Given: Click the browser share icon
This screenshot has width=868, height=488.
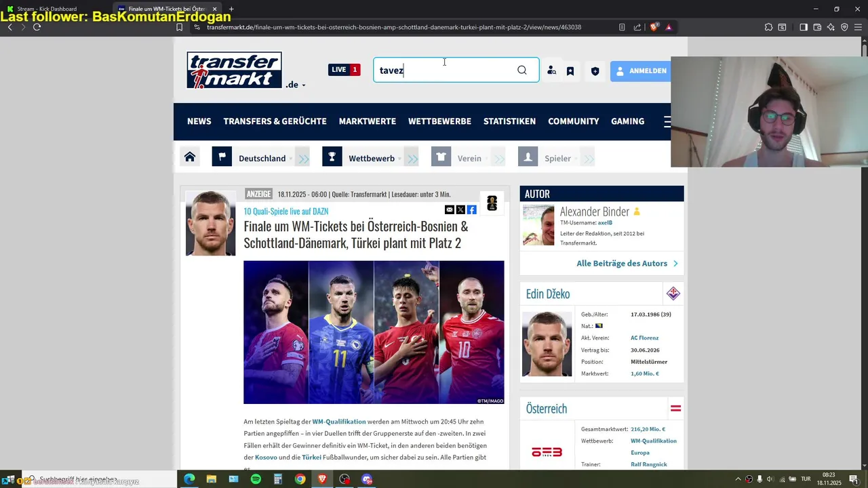Looking at the screenshot, I should pos(637,27).
